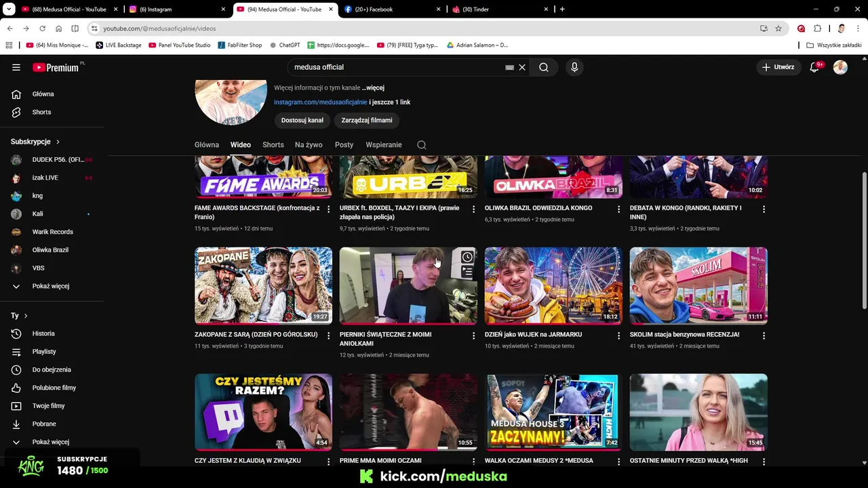The image size is (868, 488).
Task: Open options for URBEX ft. BOXDEL video
Action: [474, 209]
